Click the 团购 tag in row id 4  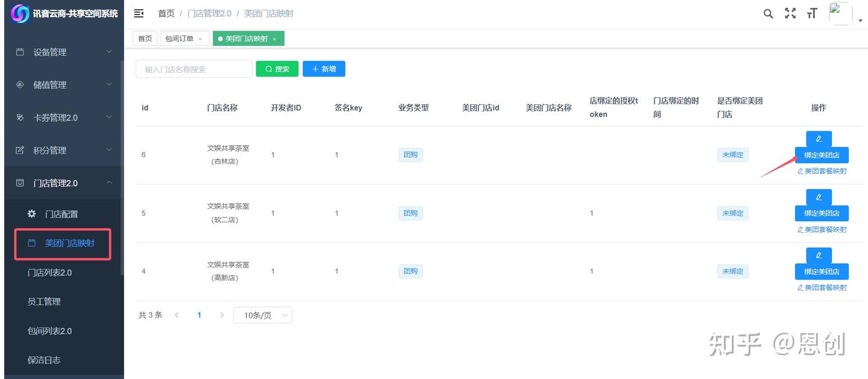pyautogui.click(x=410, y=272)
